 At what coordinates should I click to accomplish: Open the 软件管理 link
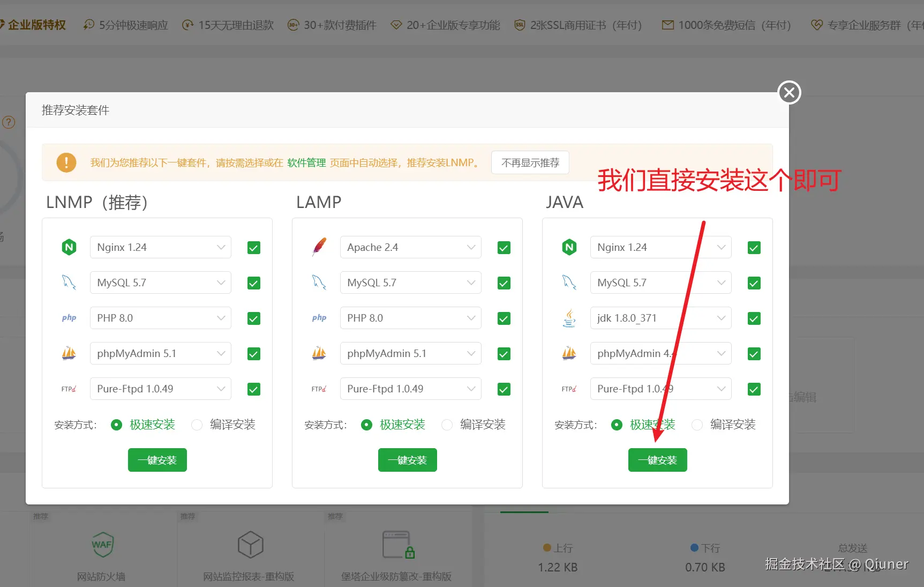(x=306, y=162)
